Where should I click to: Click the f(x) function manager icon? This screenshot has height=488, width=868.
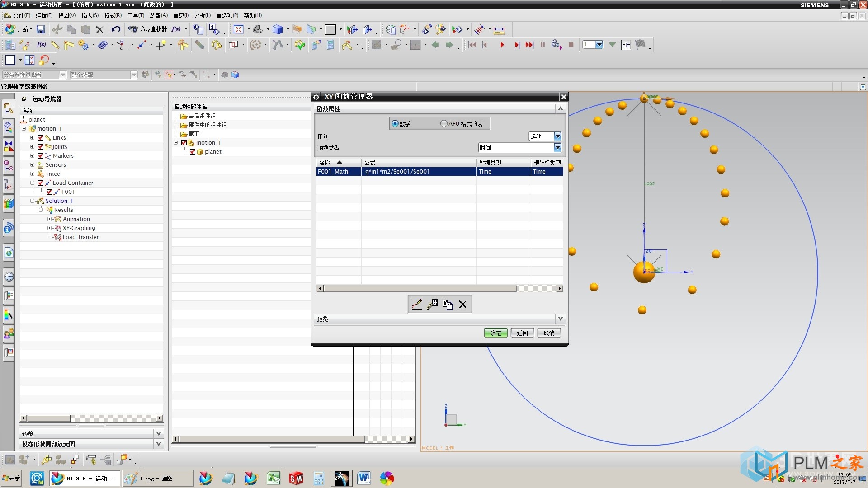point(41,45)
